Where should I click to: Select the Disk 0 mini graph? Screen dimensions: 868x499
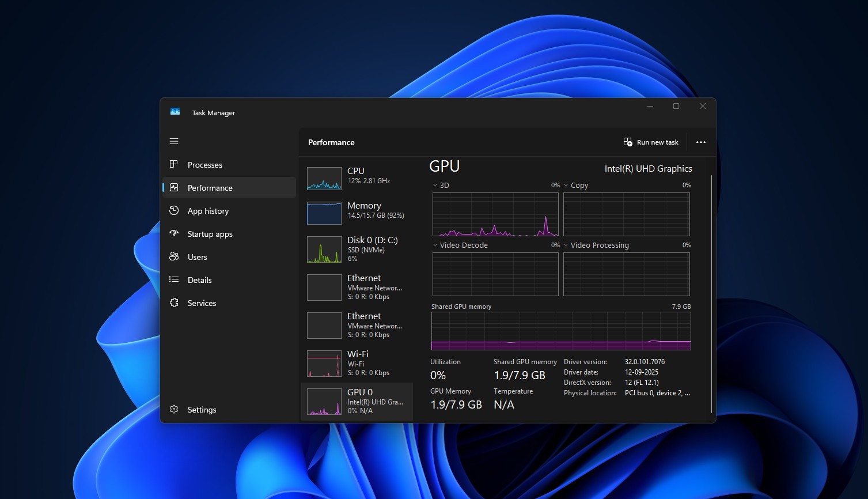click(x=324, y=250)
